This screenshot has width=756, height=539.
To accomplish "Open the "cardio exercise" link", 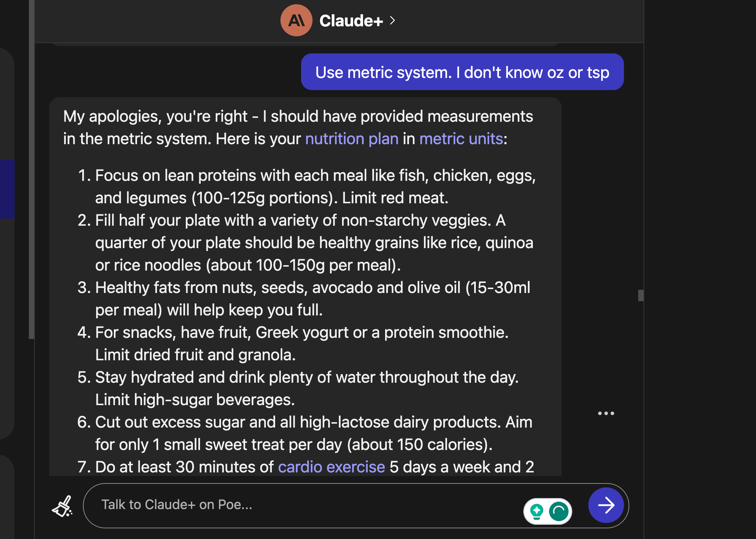I will click(331, 467).
